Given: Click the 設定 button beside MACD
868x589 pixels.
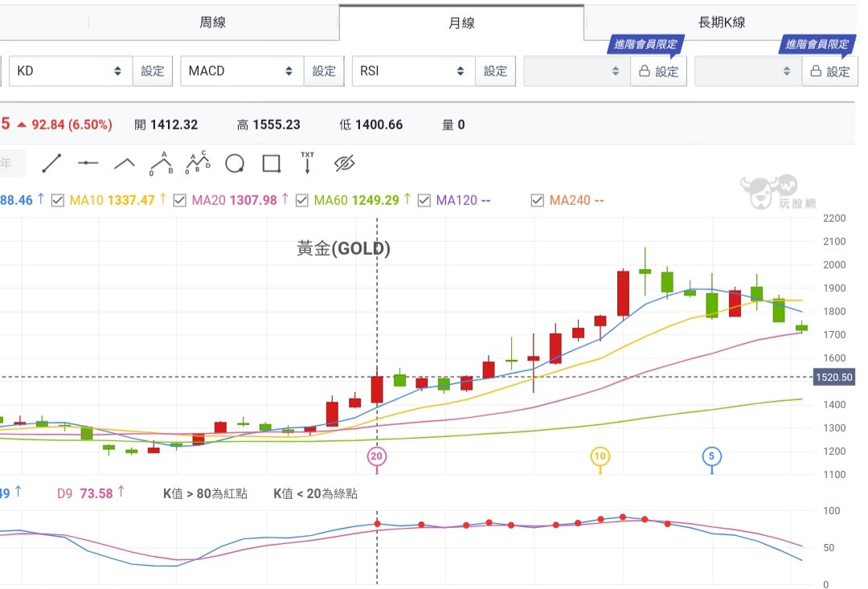Looking at the screenshot, I should 324,71.
